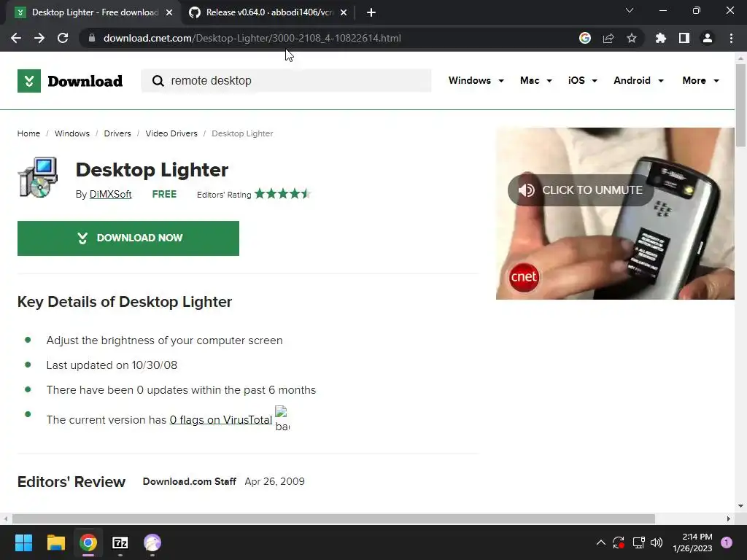Image resolution: width=747 pixels, height=560 pixels.
Task: Open Drivers breadcrumb link
Action: (x=117, y=134)
